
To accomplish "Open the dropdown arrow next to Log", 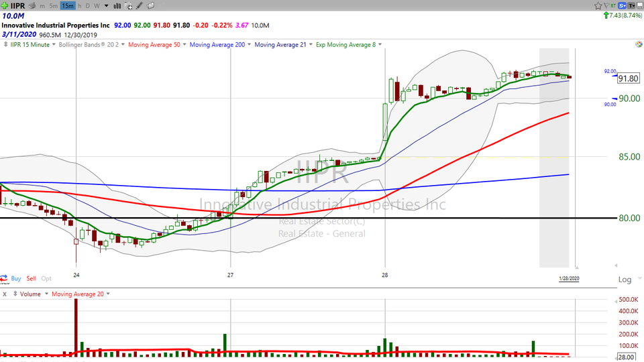I will pyautogui.click(x=639, y=279).
